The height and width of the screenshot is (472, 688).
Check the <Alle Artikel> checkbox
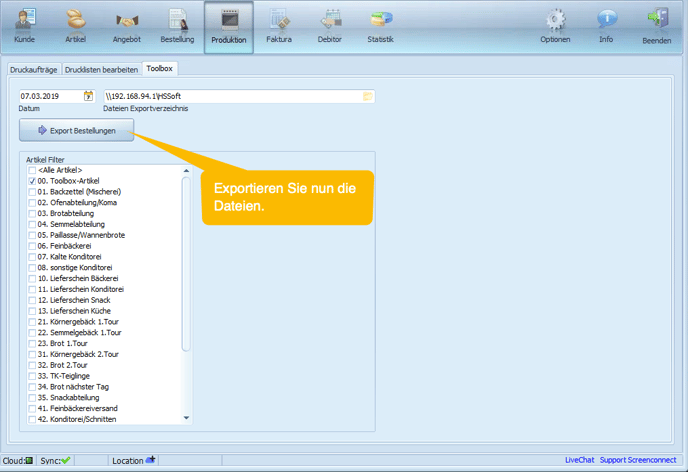point(32,170)
